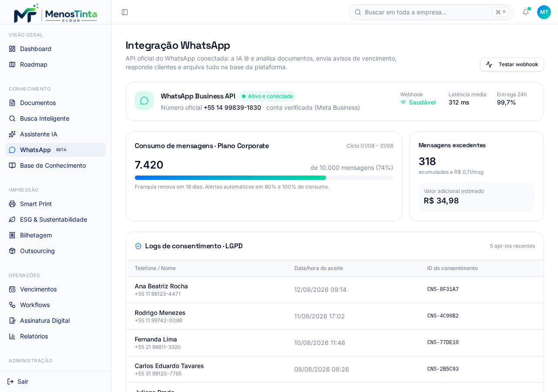Click the WhatsApp Business API green chat icon
Screen dimensions: 558x392
tap(144, 101)
